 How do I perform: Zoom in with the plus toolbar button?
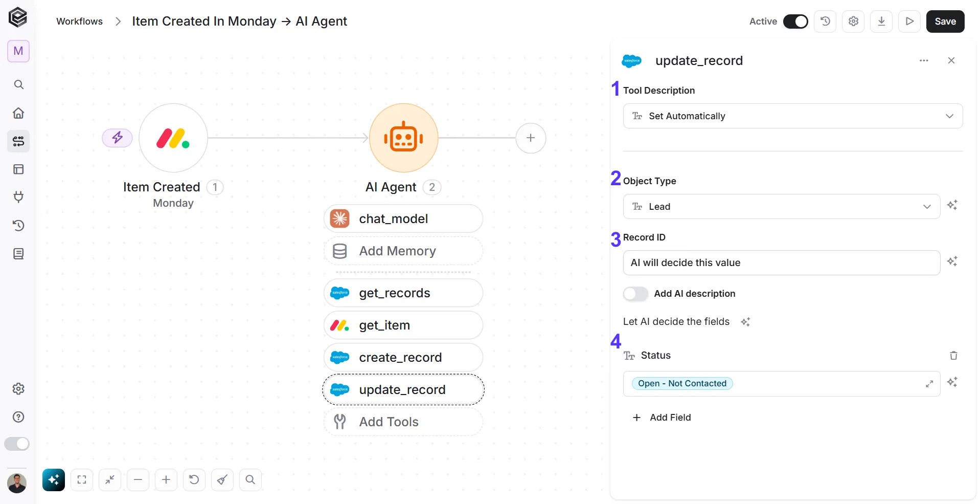click(166, 480)
